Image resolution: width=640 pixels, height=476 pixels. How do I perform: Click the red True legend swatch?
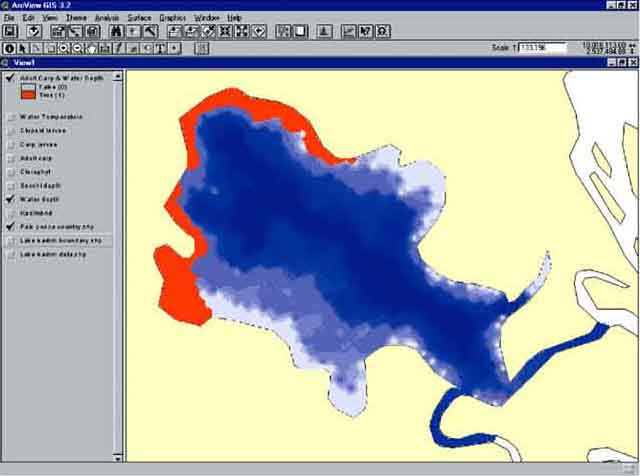pos(28,94)
